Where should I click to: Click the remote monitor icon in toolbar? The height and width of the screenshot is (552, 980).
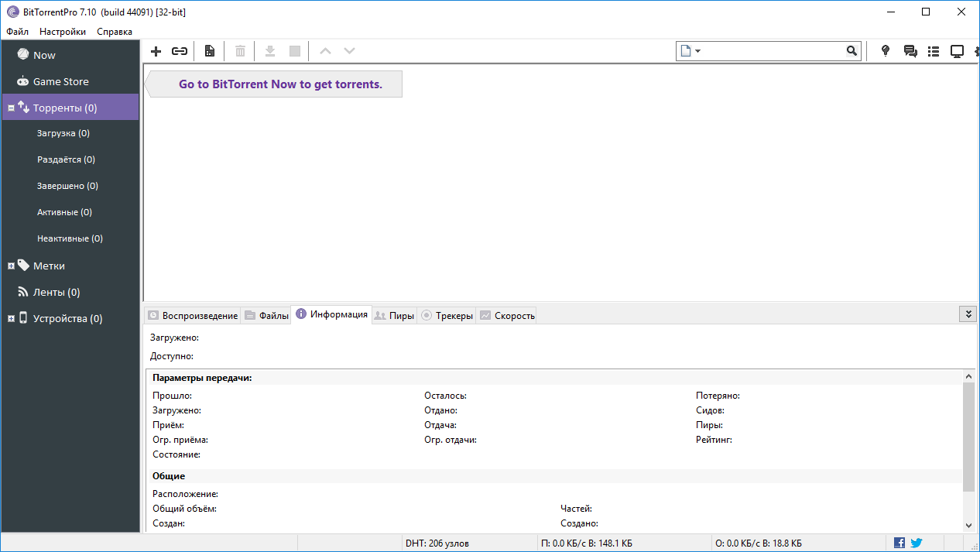[957, 51]
